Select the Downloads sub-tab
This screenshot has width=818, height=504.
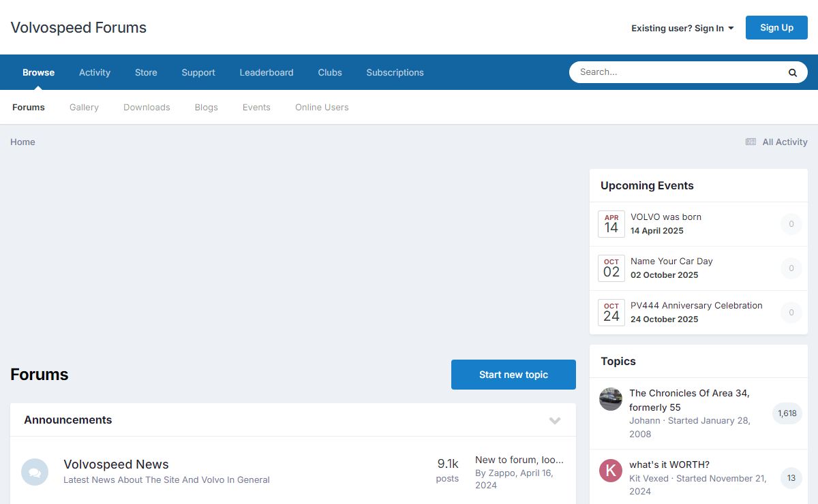pos(147,107)
